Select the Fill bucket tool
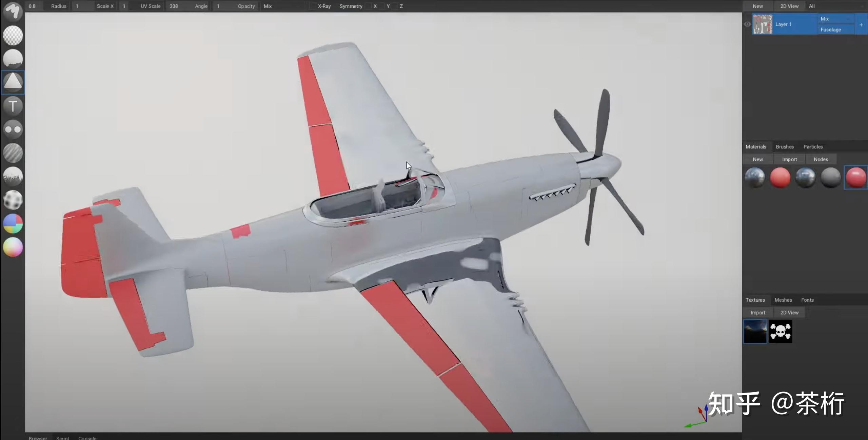The height and width of the screenshot is (440, 868). (x=13, y=59)
